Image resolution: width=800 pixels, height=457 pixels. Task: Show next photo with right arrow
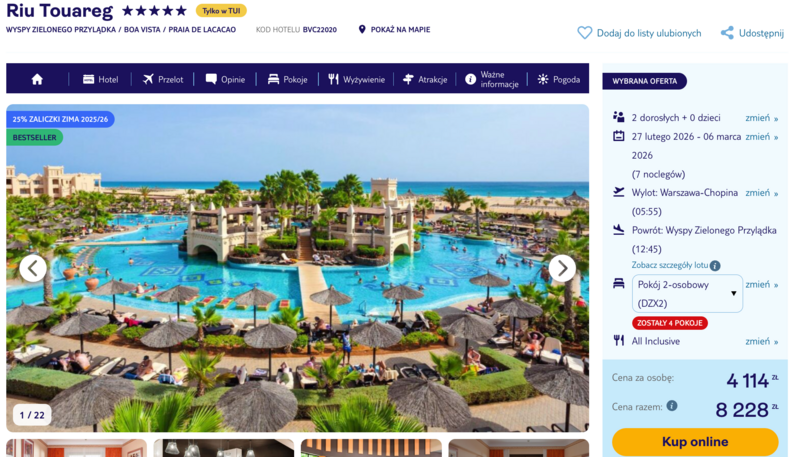562,268
